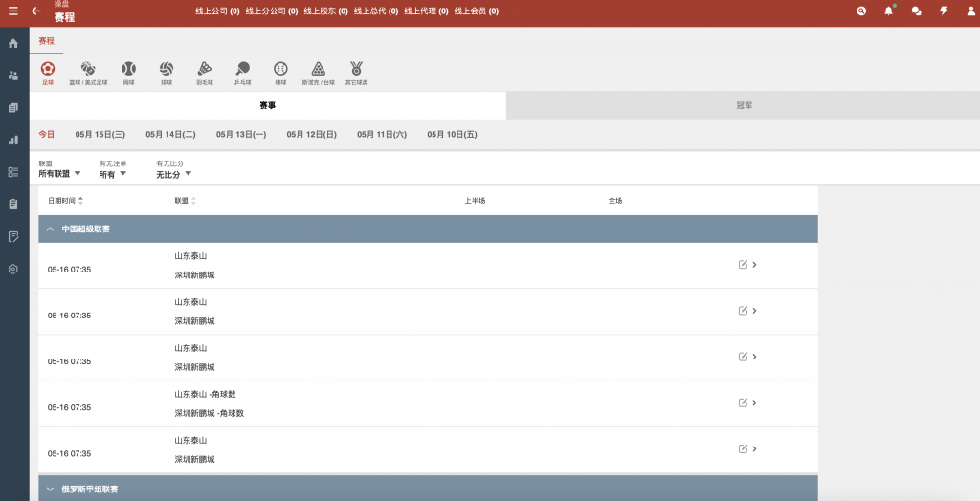Select the 05月 15日(三) date tab

click(100, 135)
